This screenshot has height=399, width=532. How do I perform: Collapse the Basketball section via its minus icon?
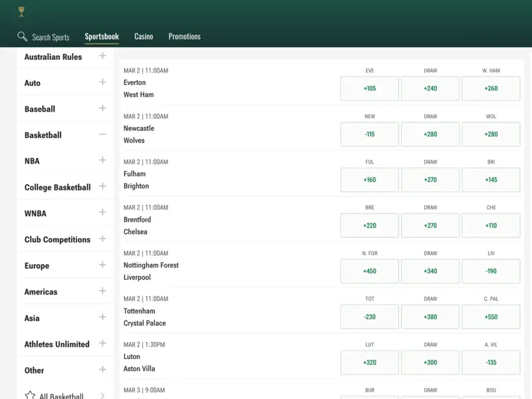102,134
